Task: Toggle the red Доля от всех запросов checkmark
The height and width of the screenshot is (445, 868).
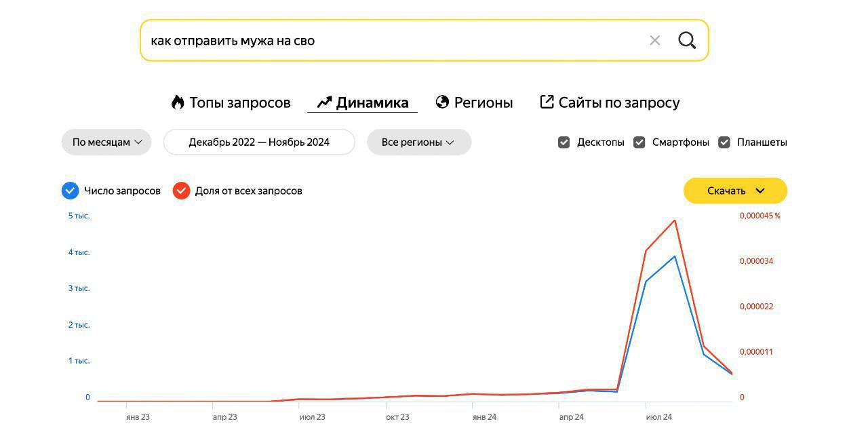Action: coord(181,191)
